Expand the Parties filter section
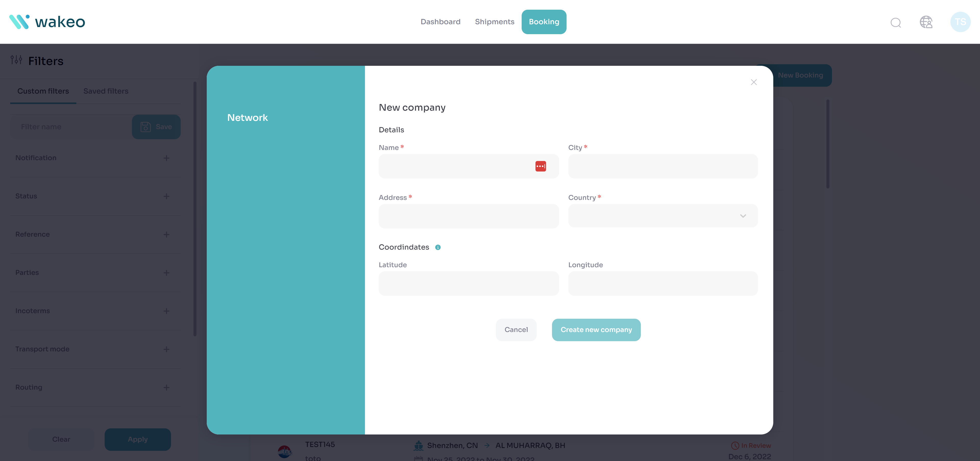 (166, 273)
